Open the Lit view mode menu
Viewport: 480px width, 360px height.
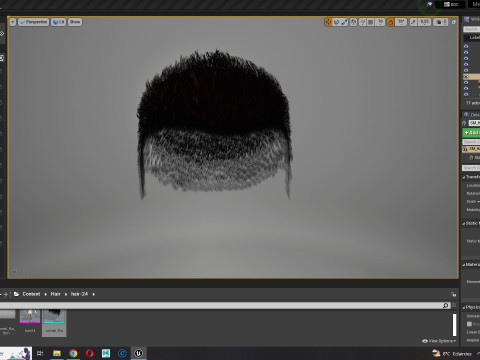pyautogui.click(x=58, y=22)
